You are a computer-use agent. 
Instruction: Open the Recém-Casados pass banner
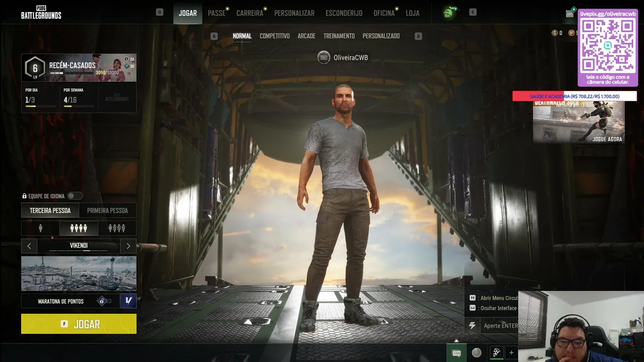coord(78,67)
